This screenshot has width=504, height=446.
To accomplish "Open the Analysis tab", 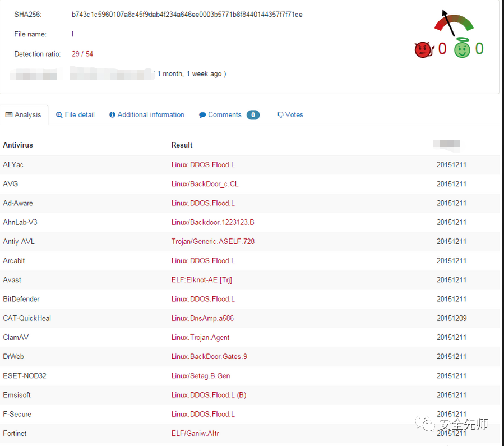I will pyautogui.click(x=24, y=115).
